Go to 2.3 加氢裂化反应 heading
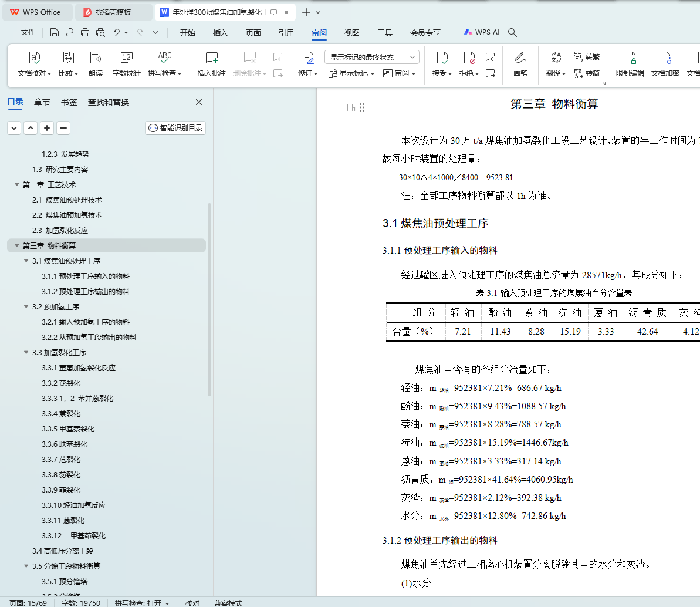 click(60, 231)
